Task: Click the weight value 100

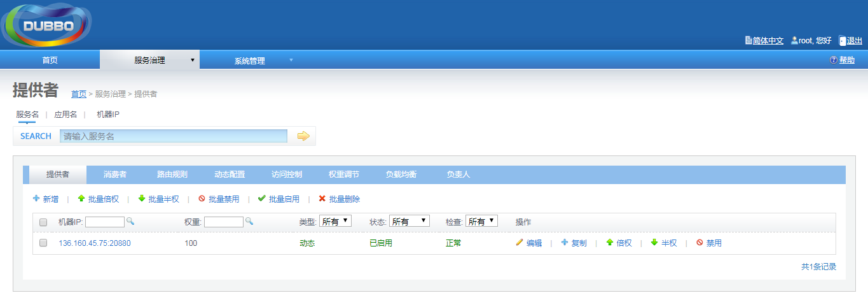Action: click(x=191, y=243)
